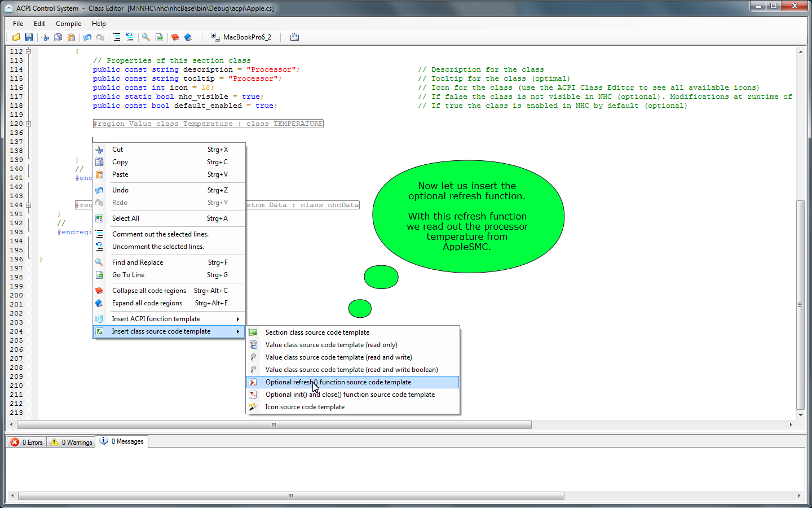The height and width of the screenshot is (508, 812).
Task: Open Find and Replace via the magnifier toolbar icon
Action: pyautogui.click(x=146, y=37)
